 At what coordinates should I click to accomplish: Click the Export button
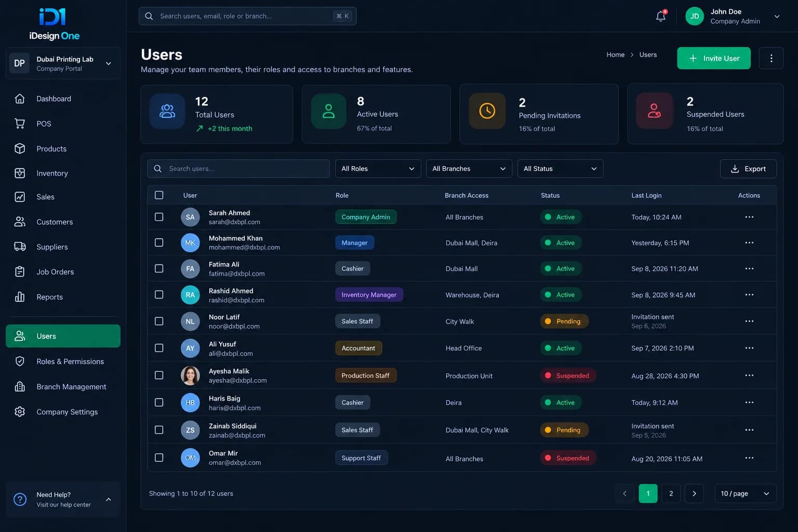[748, 169]
